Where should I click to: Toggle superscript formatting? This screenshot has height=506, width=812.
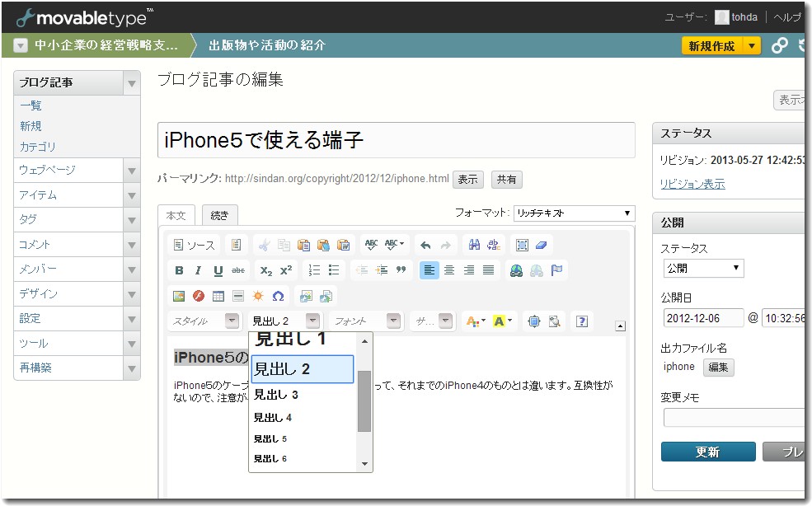pos(286,270)
